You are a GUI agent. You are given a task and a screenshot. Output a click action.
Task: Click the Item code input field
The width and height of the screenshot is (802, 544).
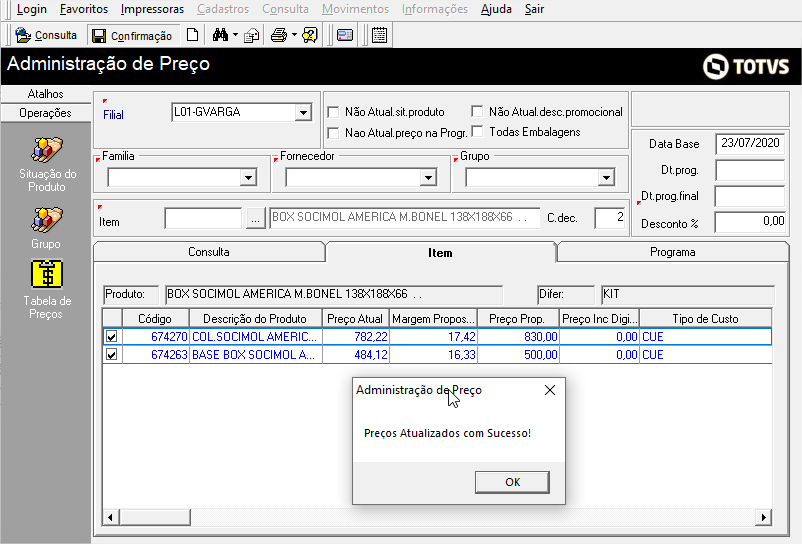point(203,218)
